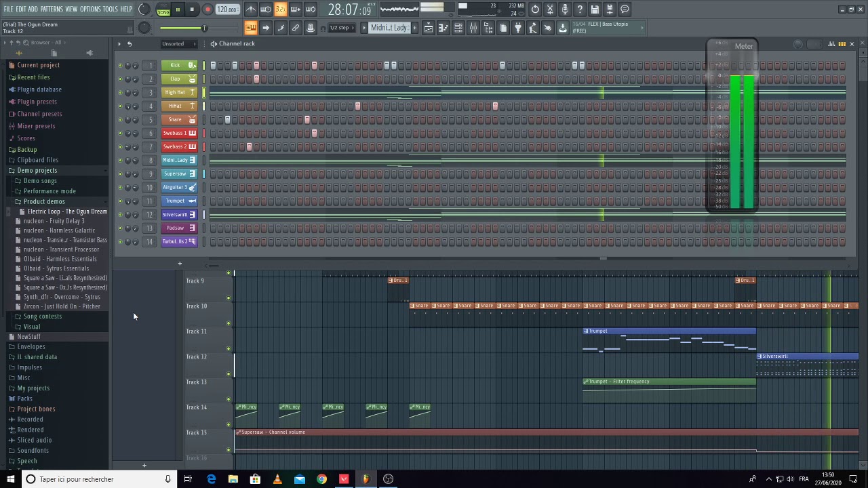Open the view browser icon
The image size is (868, 488).
[488, 28]
